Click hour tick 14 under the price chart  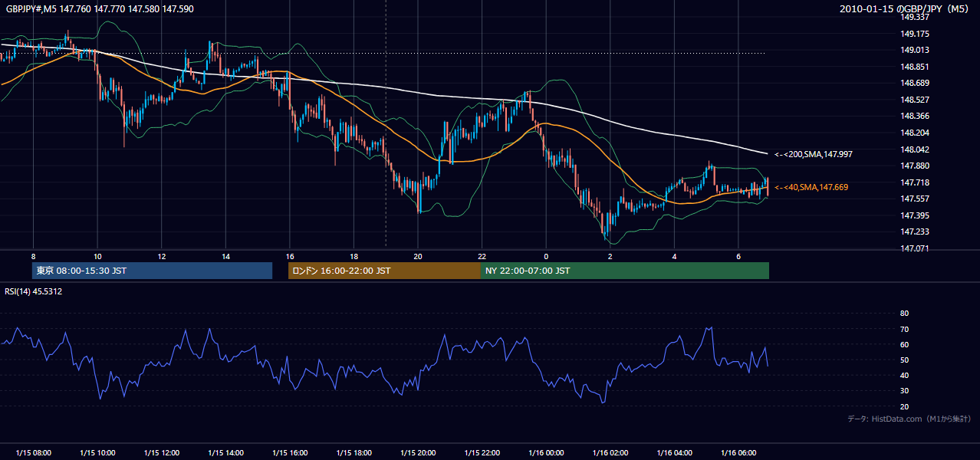225,255
